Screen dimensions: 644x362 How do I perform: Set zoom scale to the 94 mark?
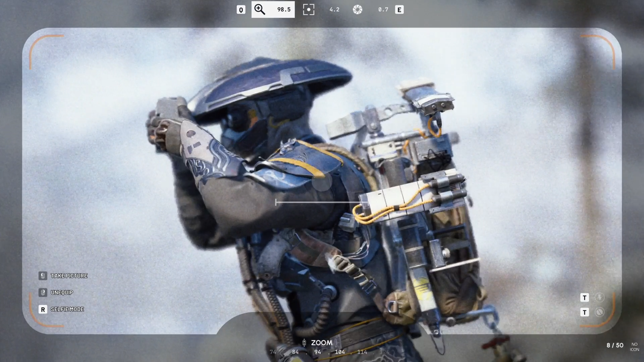[317, 352]
